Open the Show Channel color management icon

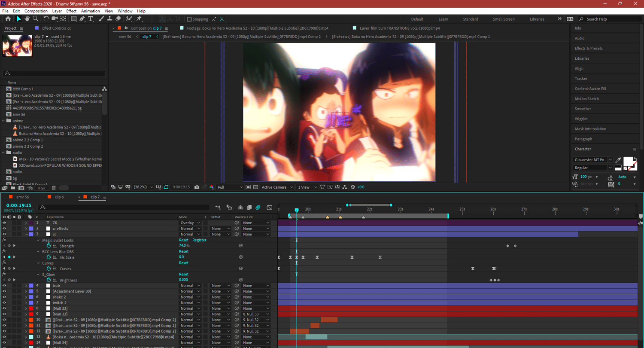pyautogui.click(x=211, y=187)
